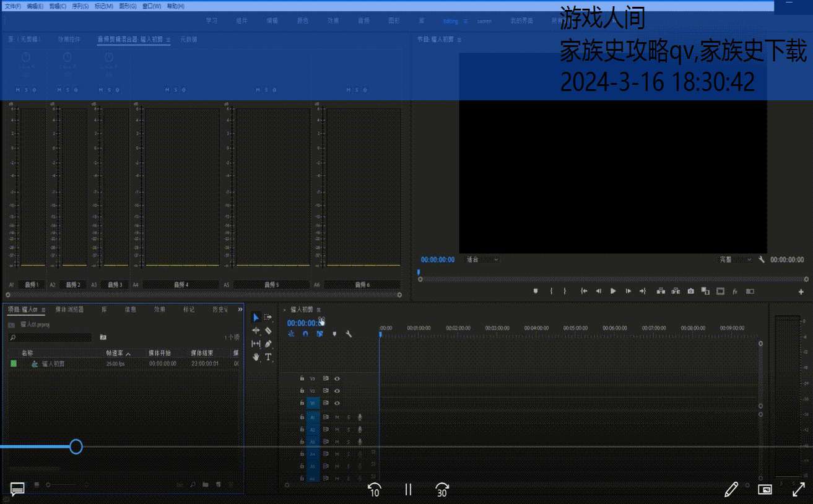
Task: Open playback resolution dropdown 完整
Action: [x=736, y=259]
